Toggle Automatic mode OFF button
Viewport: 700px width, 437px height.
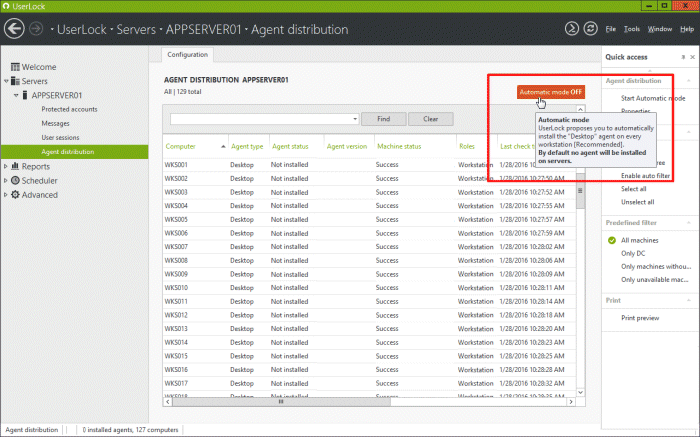tap(551, 91)
